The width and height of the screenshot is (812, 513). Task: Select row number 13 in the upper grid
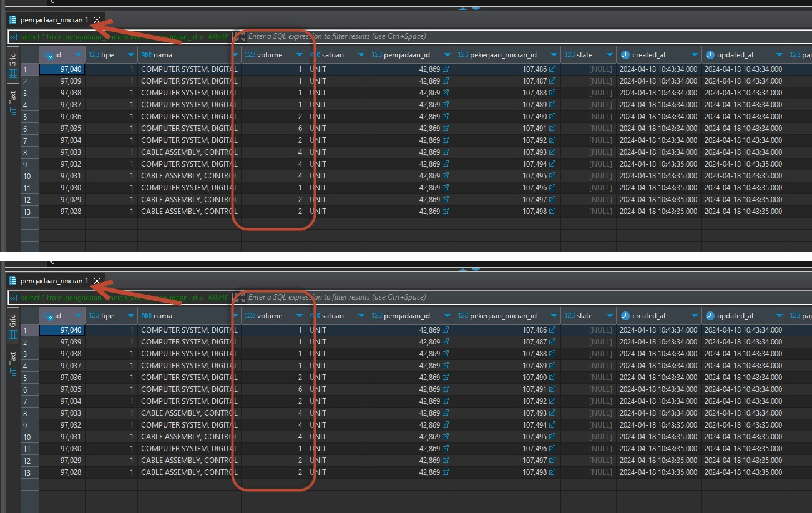(27, 212)
